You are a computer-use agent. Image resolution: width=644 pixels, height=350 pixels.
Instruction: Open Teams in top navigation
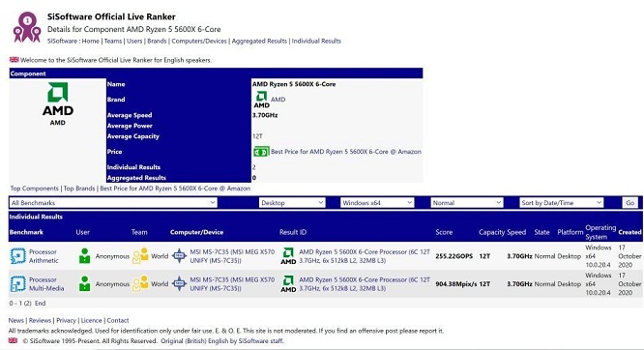click(x=113, y=41)
